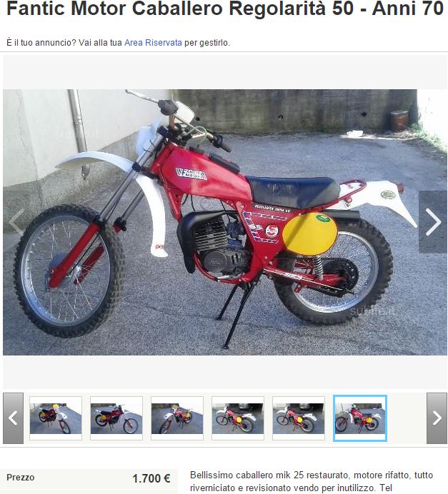448x494 pixels.
Task: Click the description text starting Bellissimo caballero
Action: 312,481
